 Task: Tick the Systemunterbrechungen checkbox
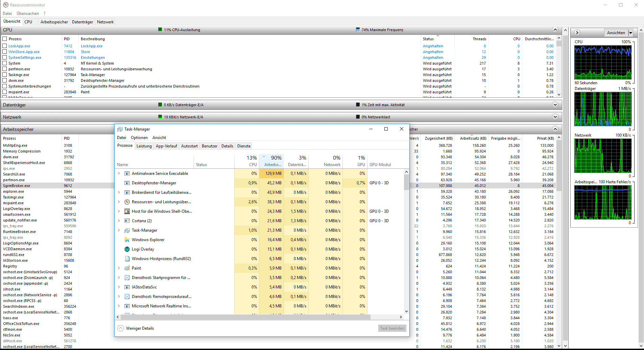click(5, 86)
